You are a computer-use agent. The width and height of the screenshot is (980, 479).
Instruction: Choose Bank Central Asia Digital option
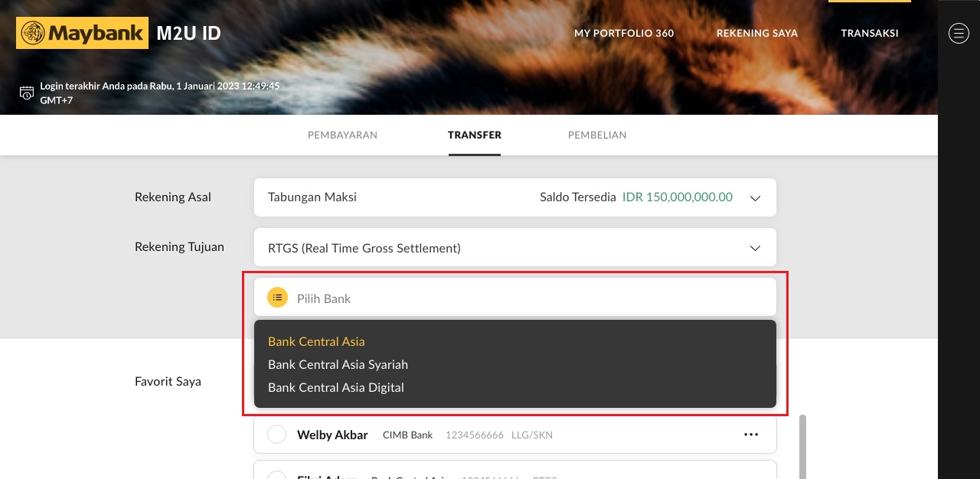[x=335, y=387]
